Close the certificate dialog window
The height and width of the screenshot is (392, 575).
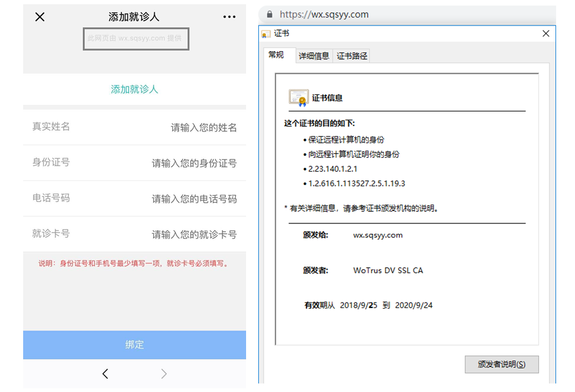[x=546, y=34]
